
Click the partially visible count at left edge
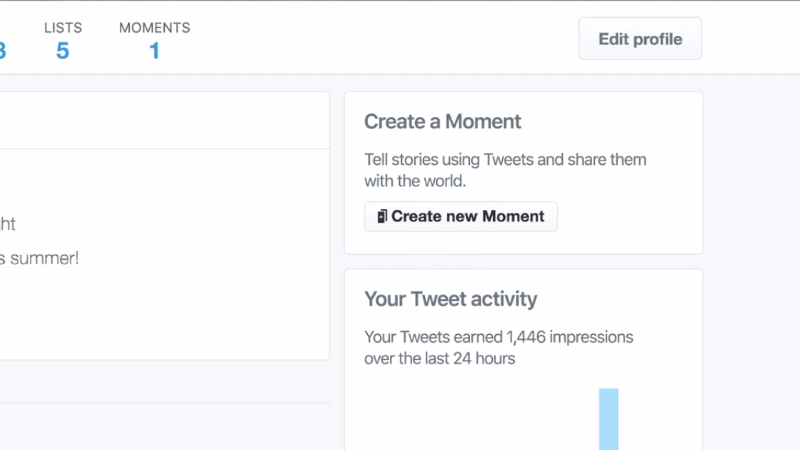click(x=2, y=50)
